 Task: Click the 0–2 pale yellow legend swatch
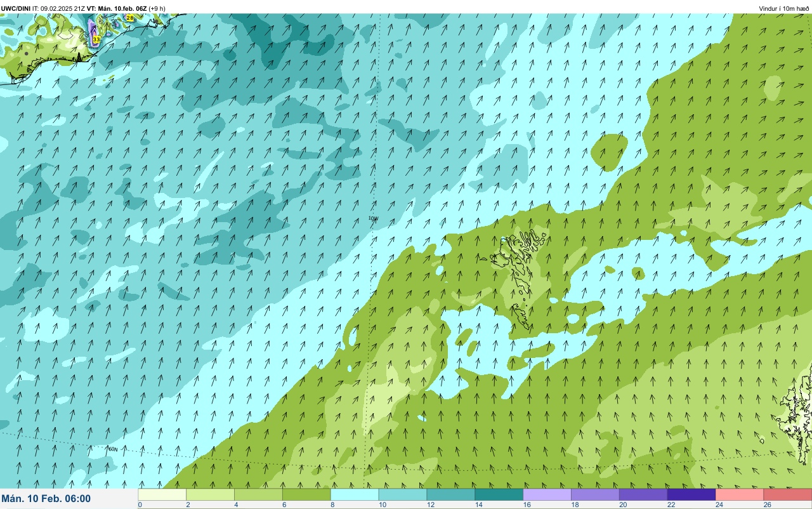[x=162, y=494]
